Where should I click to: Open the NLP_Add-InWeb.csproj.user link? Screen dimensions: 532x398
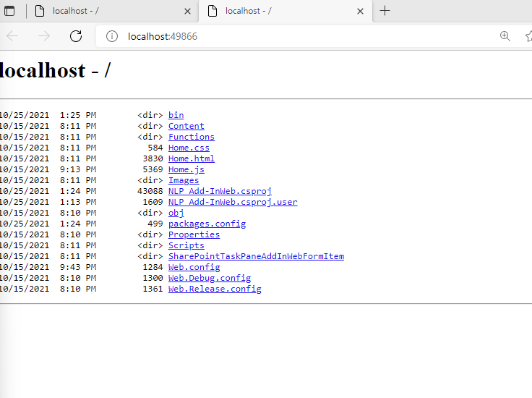coord(233,202)
